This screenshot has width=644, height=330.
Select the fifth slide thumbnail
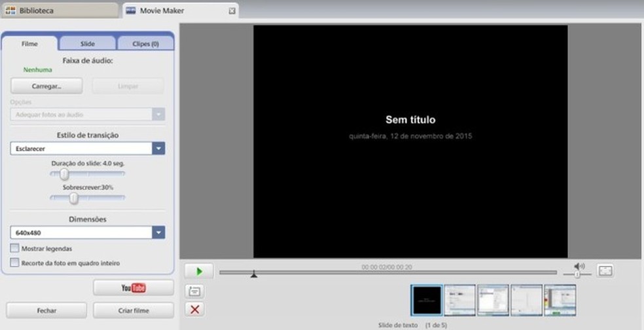click(560, 301)
